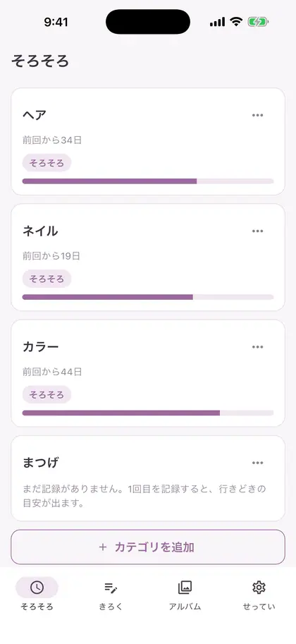
Task: Tap the clock icon in bottom bar
Action: tap(37, 588)
